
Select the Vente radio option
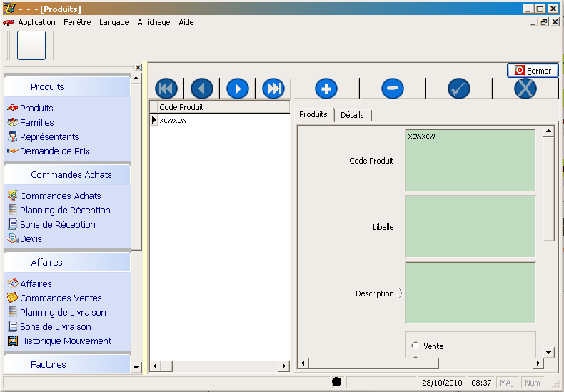(x=416, y=346)
